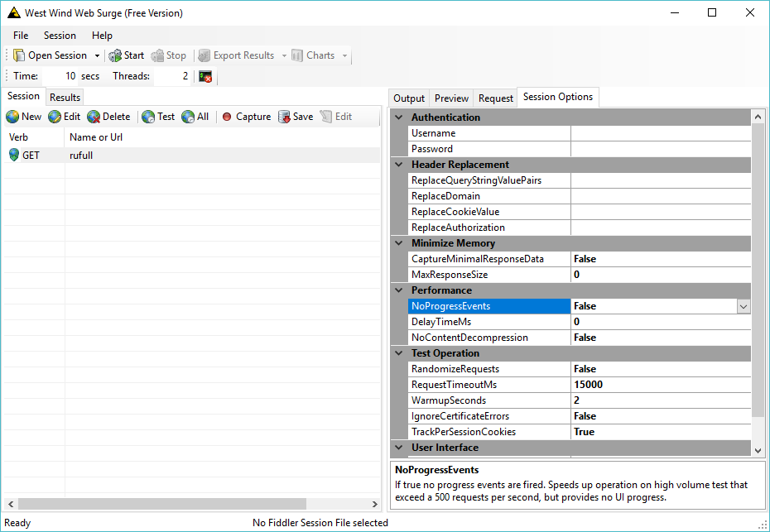Click the Stop test button
770x532 pixels.
168,55
